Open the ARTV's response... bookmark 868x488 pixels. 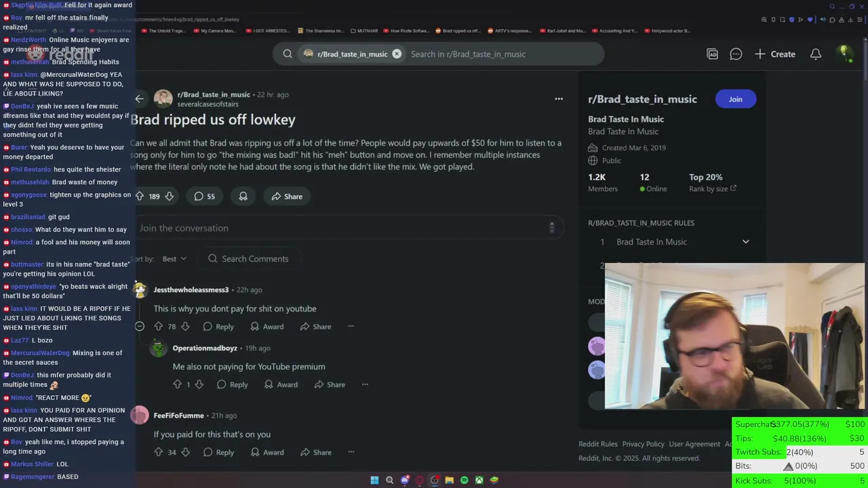[509, 30]
